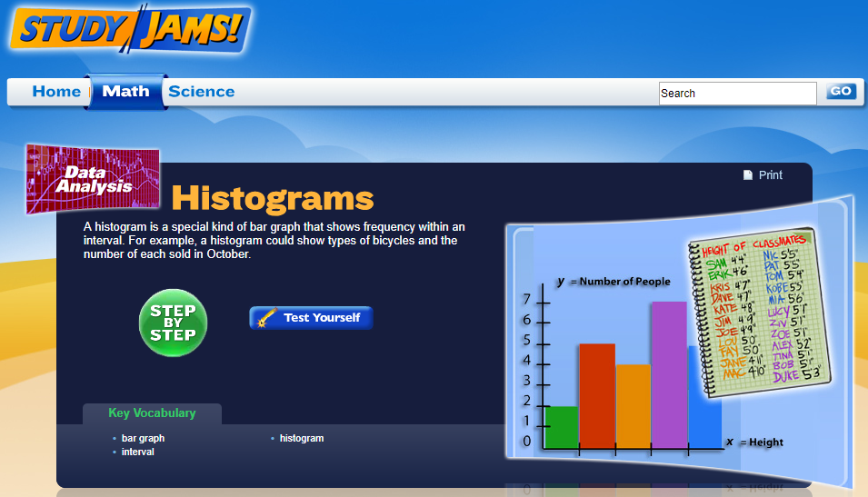Click the purple bar in the histogram
Image resolution: width=868 pixels, height=497 pixels.
(669, 374)
